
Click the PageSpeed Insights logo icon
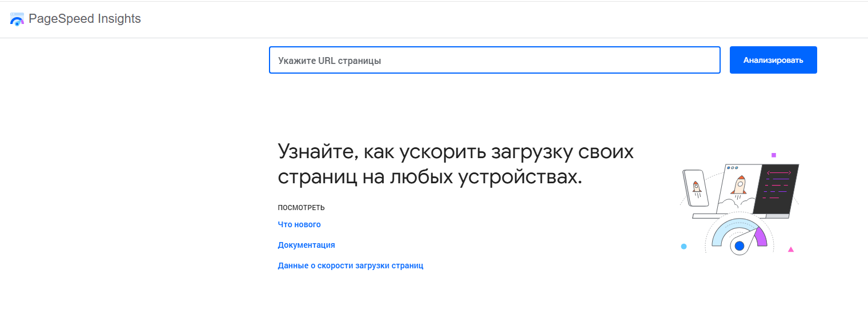click(x=17, y=19)
